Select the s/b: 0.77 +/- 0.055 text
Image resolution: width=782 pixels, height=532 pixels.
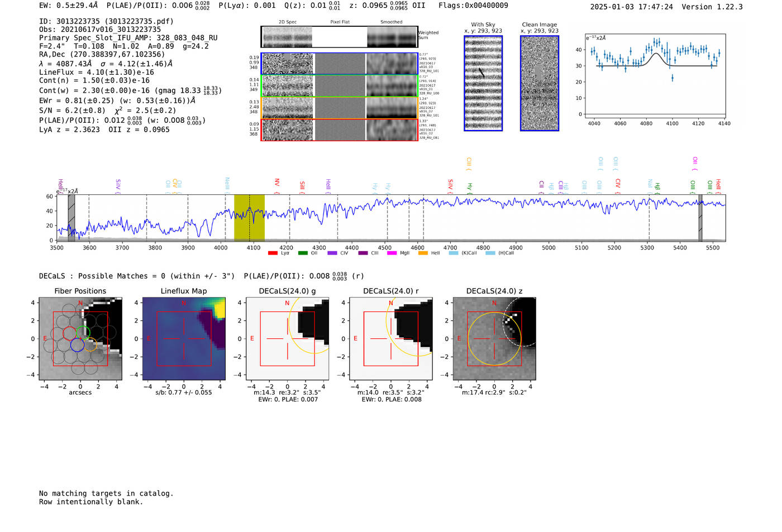184,392
